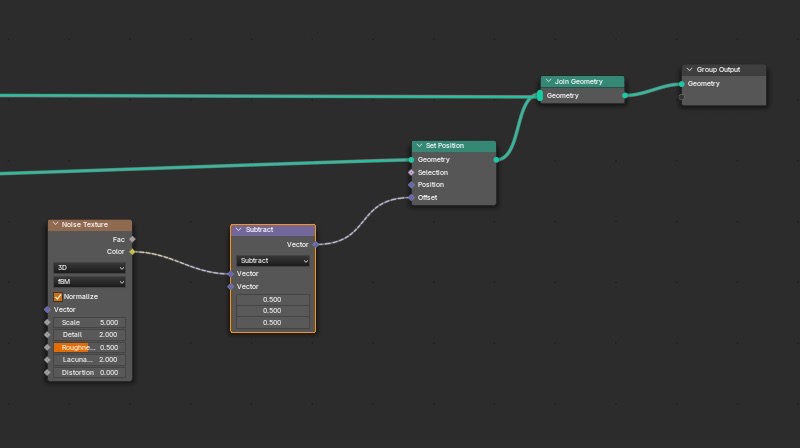The height and width of the screenshot is (448, 800).
Task: Click the Lacunarity 2.000 field
Action: tap(89, 360)
